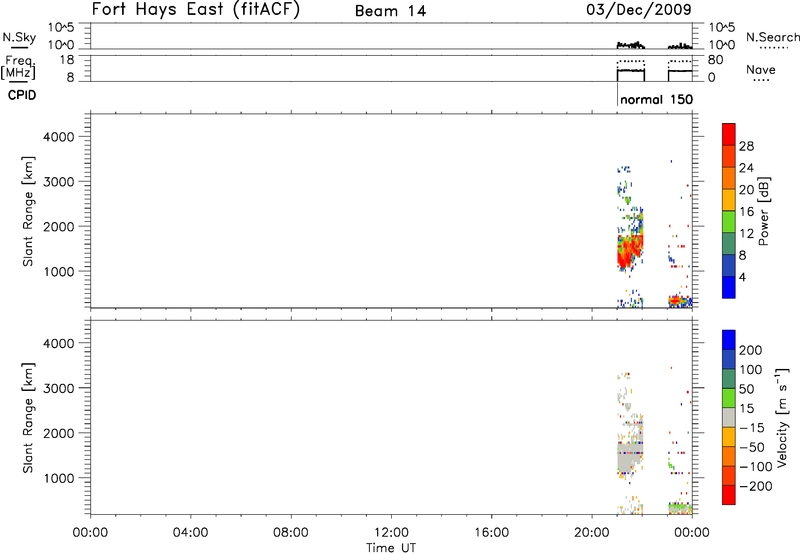Click the '12:00' time tick label
The width and height of the screenshot is (800, 554).
[x=391, y=533]
